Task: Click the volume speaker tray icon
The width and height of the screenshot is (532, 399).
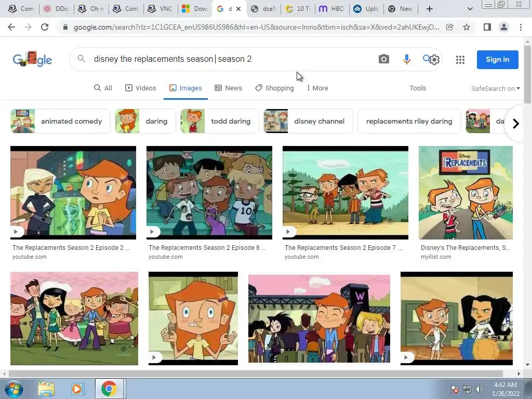Action: point(479,389)
